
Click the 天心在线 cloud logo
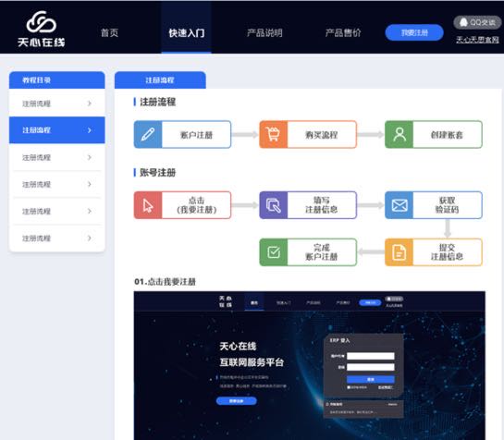[x=41, y=29]
